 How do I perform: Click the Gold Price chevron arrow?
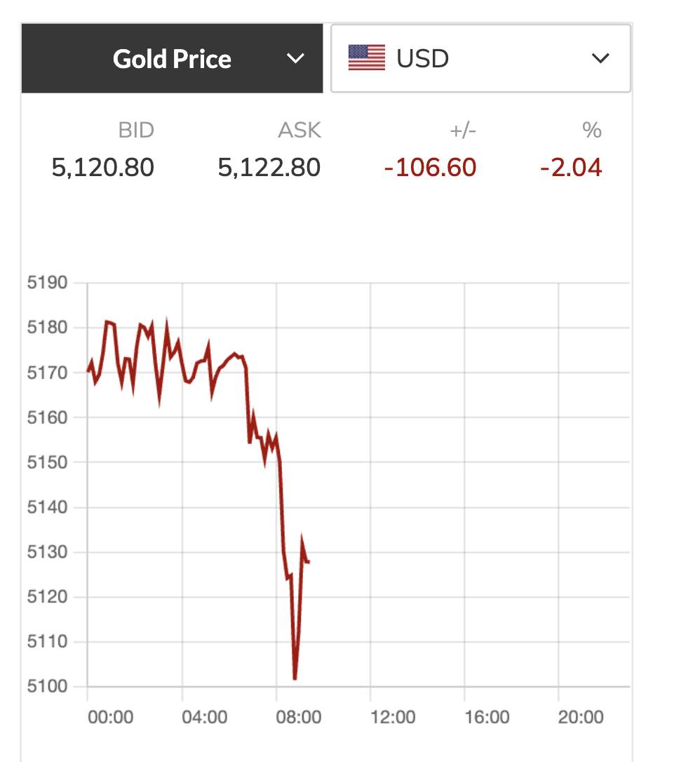[x=296, y=59]
